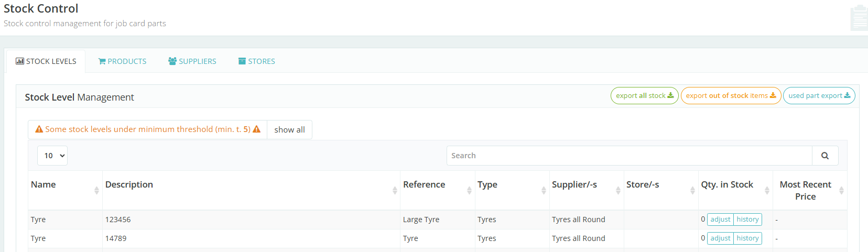The image size is (868, 252).
Task: Sort by Most Recent Price arrows
Action: (841, 190)
